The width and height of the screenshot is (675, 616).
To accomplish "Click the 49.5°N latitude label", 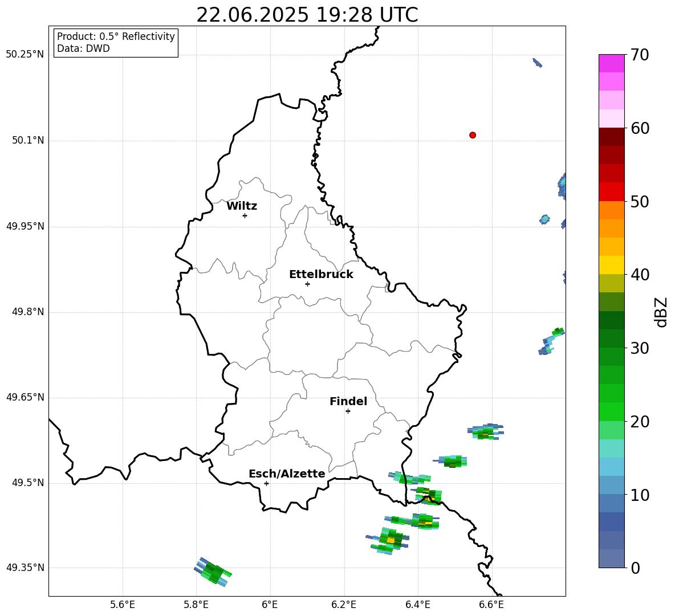I will [x=27, y=483].
